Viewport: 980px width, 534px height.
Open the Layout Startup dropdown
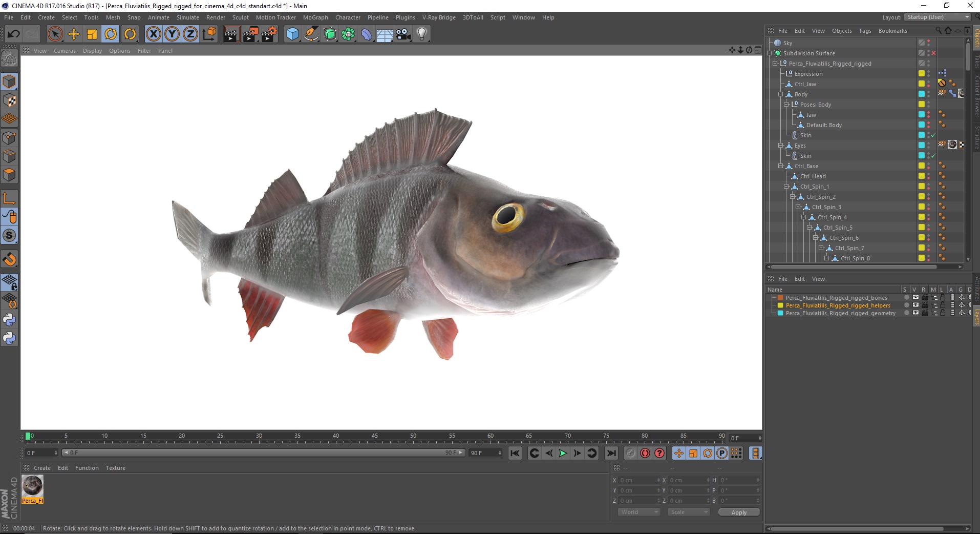coord(938,17)
